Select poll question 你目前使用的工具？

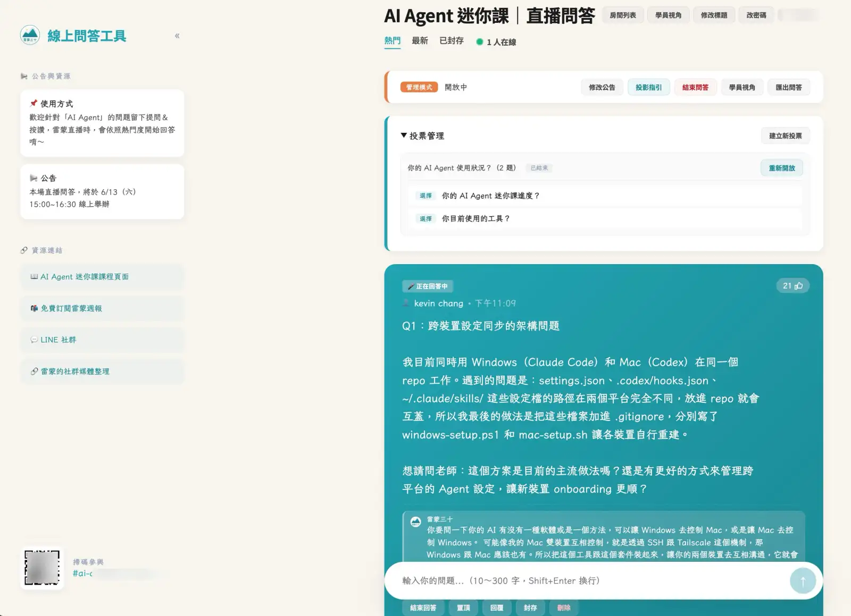point(605,218)
